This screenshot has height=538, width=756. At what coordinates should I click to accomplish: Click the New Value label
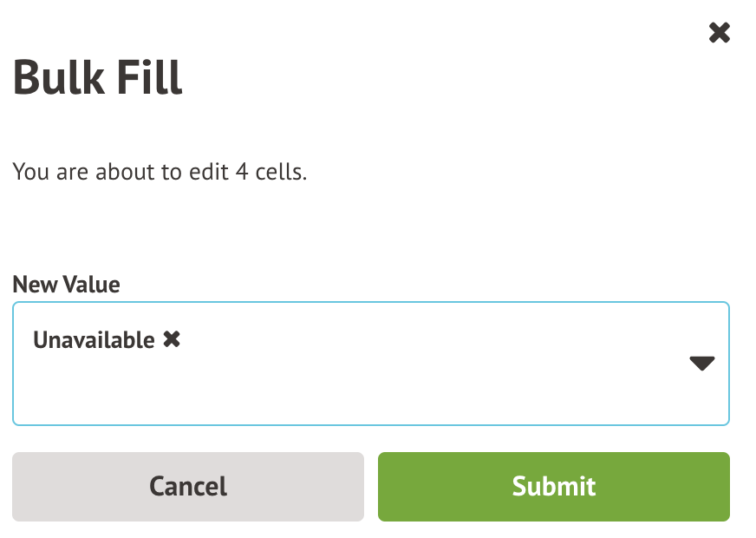point(66,284)
